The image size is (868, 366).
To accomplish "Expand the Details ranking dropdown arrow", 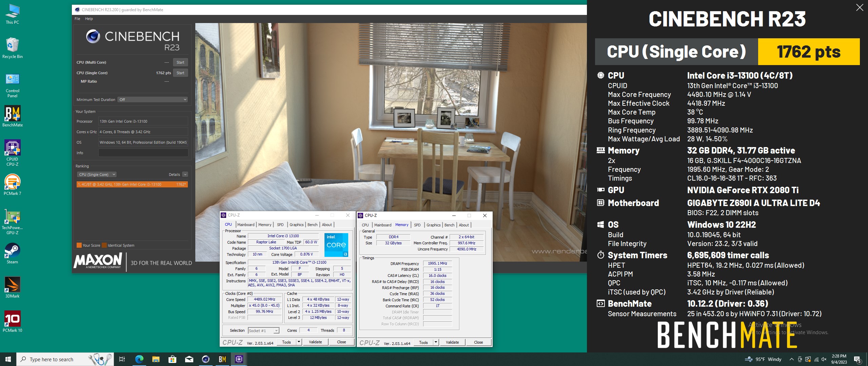I will pos(185,175).
